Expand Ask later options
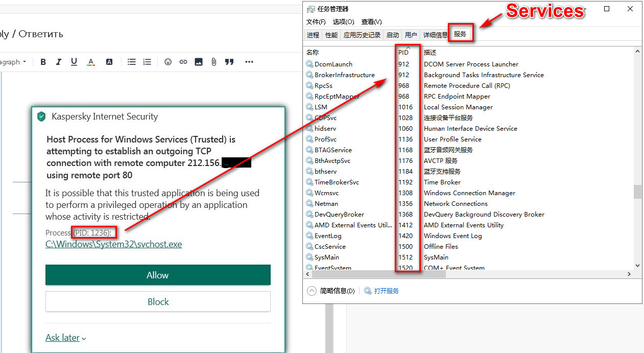This screenshot has width=644, height=353. point(66,338)
